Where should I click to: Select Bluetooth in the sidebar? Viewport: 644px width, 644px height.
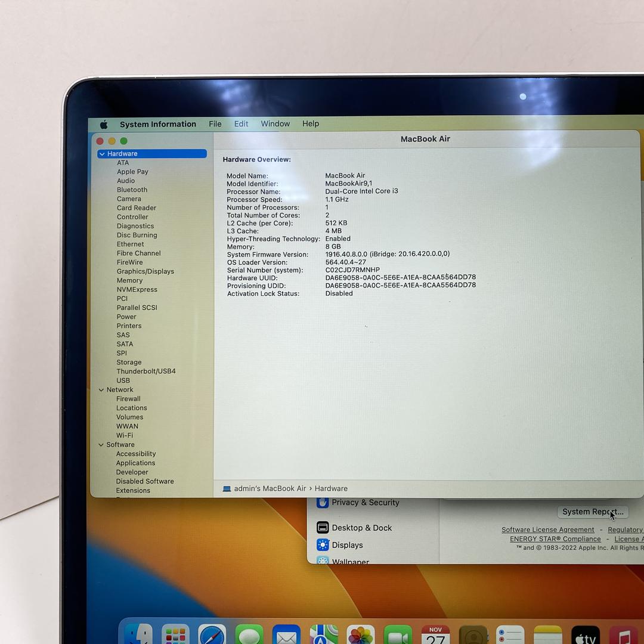132,190
